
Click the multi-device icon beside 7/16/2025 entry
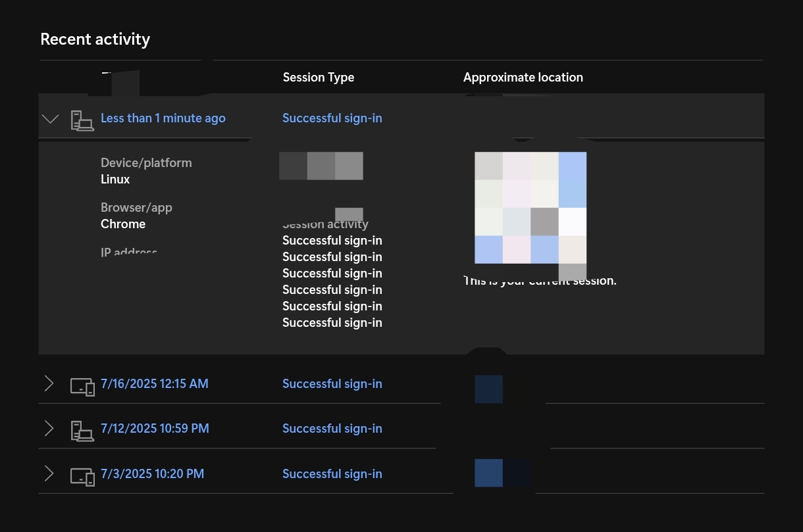[x=82, y=387]
